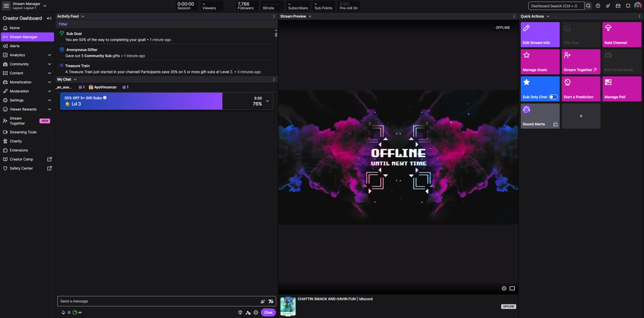Expand Analytics in the sidebar
Image resolution: width=644 pixels, height=318 pixels.
pyautogui.click(x=49, y=55)
